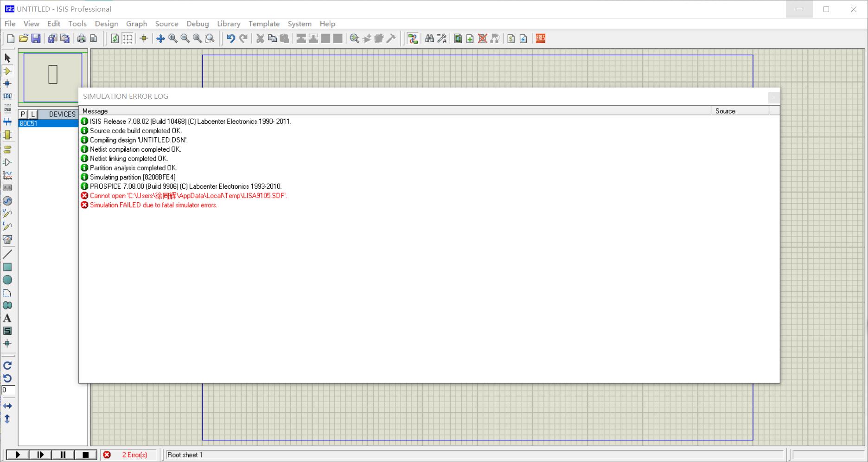Redo the last undone change
This screenshot has width=868, height=462.
pos(243,38)
